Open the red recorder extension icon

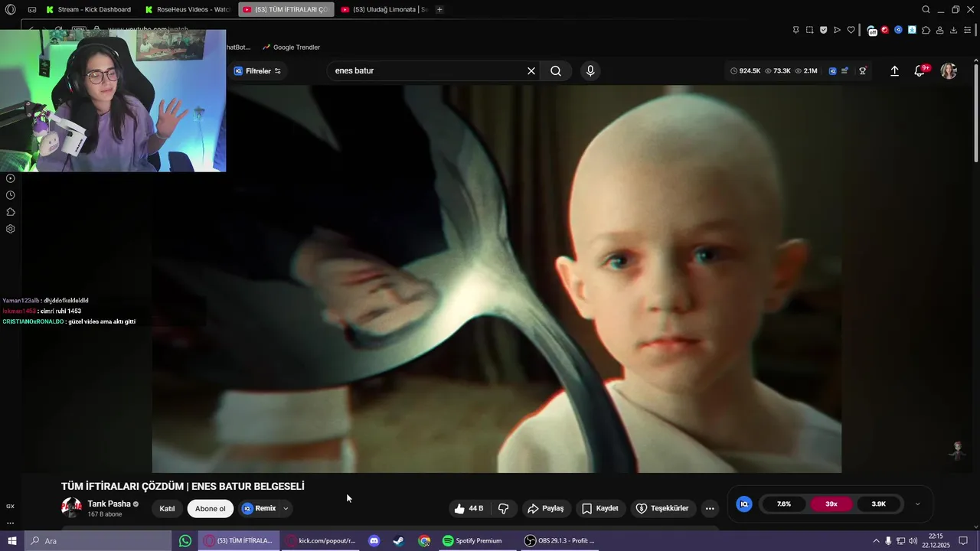[x=885, y=30]
